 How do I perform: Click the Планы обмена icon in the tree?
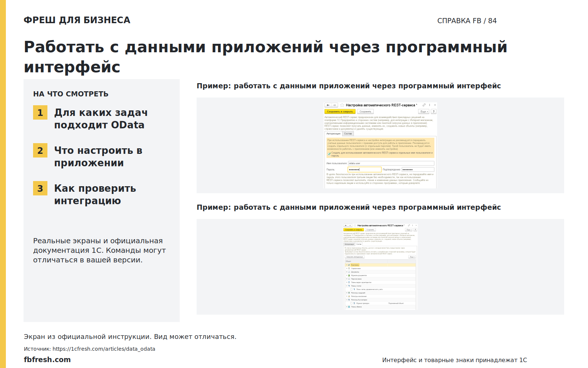349,307
